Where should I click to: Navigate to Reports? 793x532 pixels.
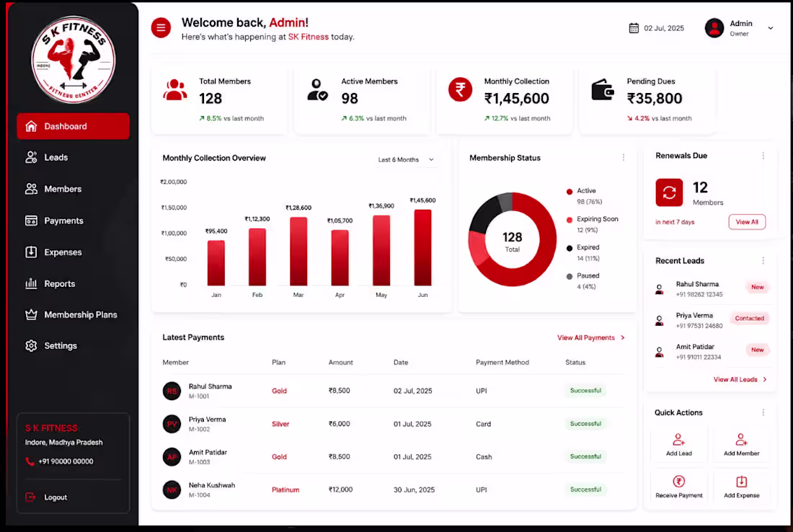pyautogui.click(x=74, y=284)
